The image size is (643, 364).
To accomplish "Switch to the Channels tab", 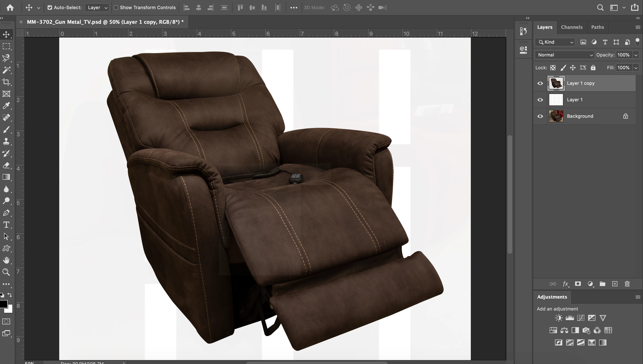I will point(571,27).
